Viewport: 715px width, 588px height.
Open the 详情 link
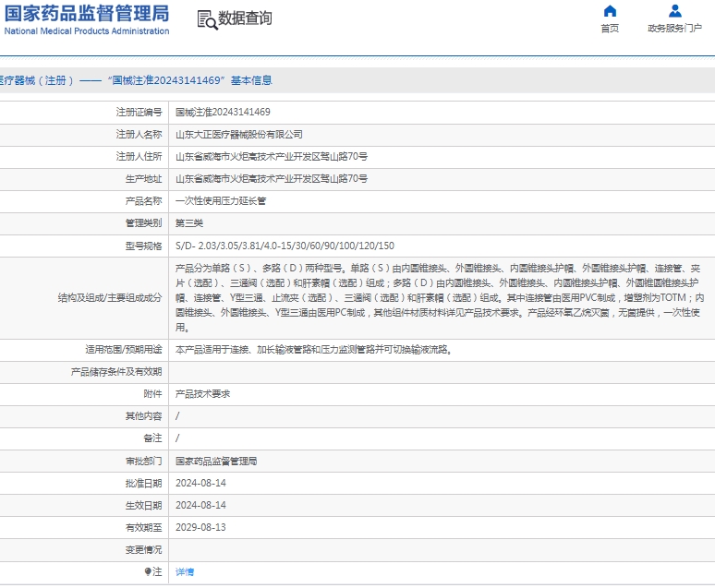tap(185, 571)
